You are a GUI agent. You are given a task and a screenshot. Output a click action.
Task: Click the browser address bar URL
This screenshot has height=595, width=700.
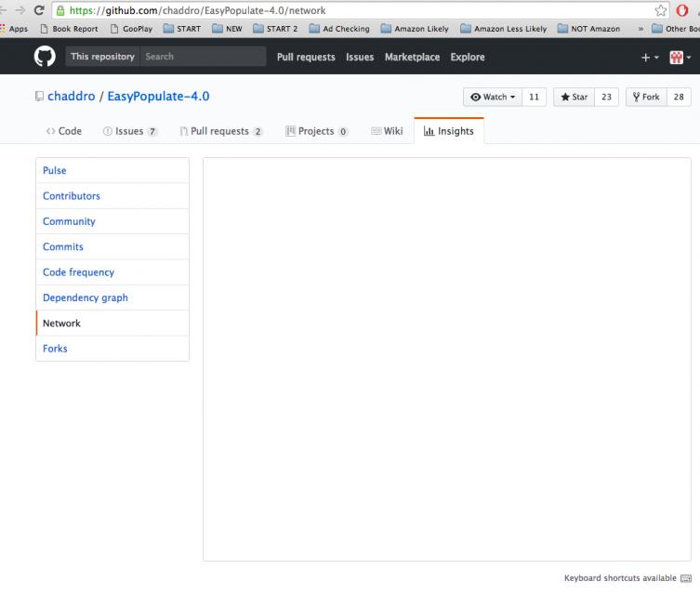click(198, 10)
